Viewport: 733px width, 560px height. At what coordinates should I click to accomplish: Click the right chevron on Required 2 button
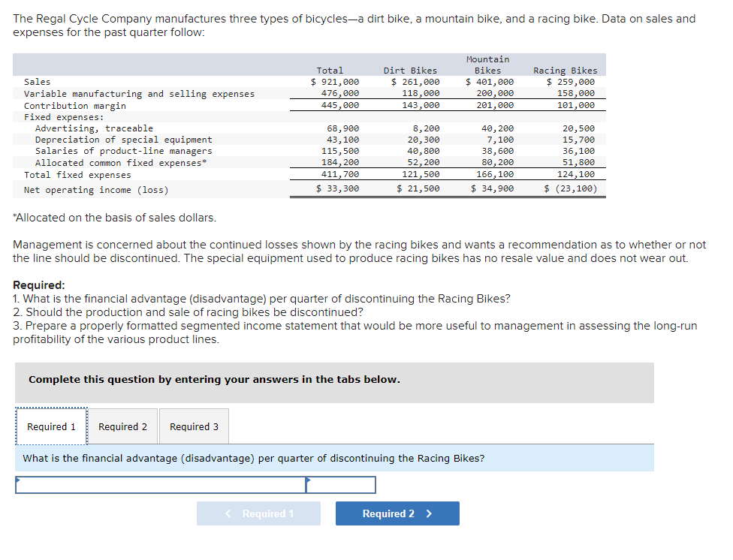click(429, 513)
